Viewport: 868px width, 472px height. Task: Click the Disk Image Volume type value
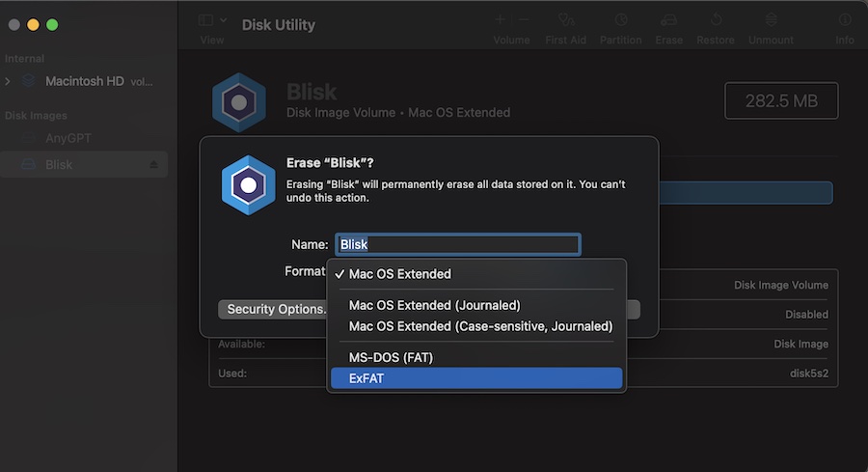[x=781, y=285]
